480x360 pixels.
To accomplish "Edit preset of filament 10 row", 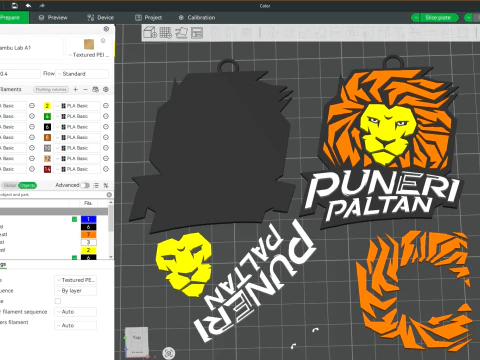I will click(106, 148).
